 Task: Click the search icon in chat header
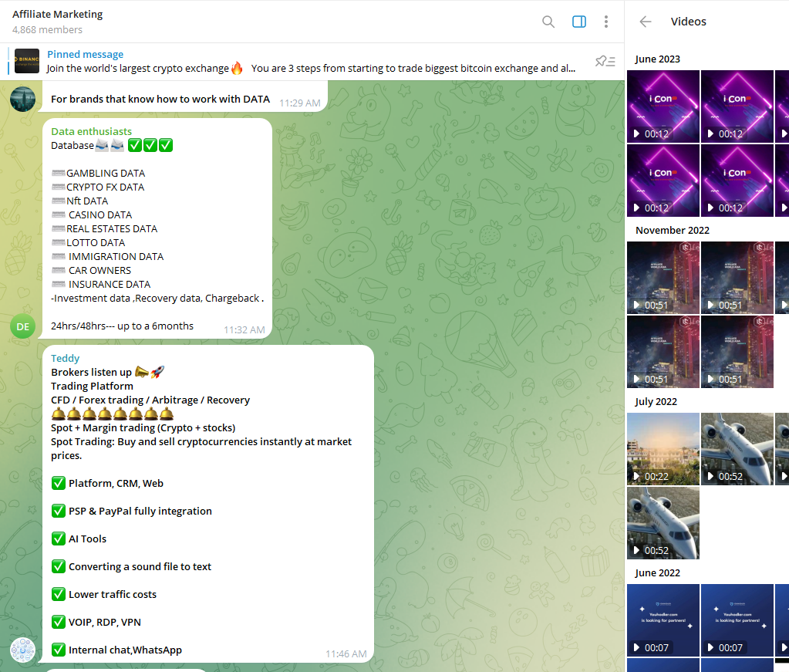coord(548,22)
